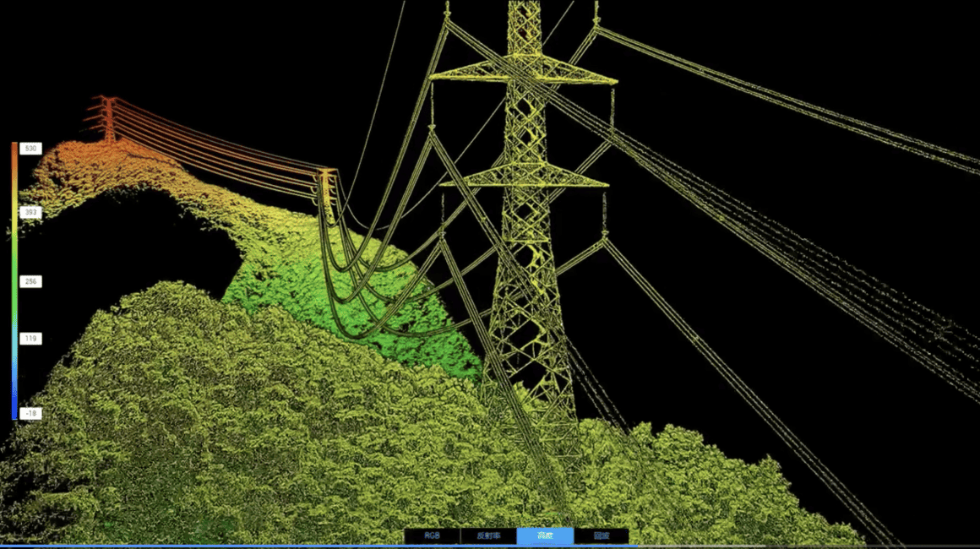
Task: Select the highlighted 高度 height tab
Action: pyautogui.click(x=545, y=535)
